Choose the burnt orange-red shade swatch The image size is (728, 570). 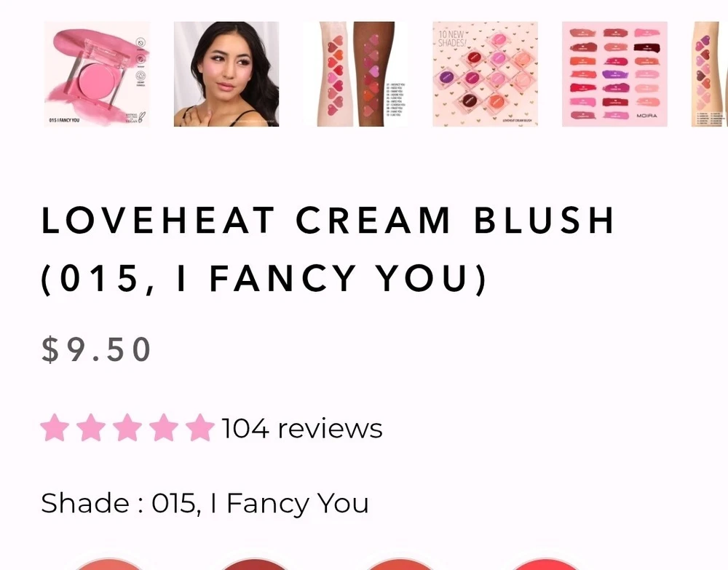[x=400, y=564]
